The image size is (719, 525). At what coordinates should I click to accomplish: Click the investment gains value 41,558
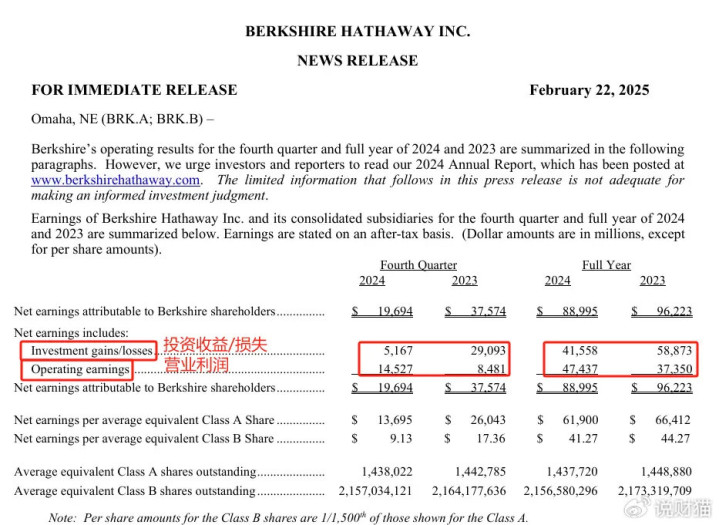580,351
